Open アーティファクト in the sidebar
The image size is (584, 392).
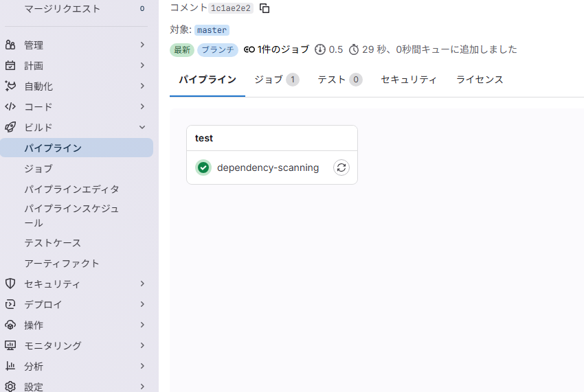pos(62,263)
